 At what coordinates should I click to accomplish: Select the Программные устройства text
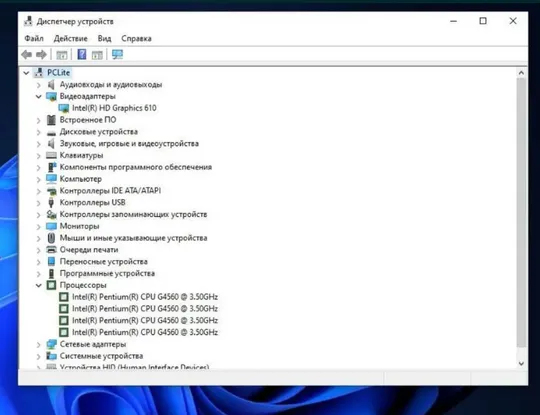[x=107, y=273]
